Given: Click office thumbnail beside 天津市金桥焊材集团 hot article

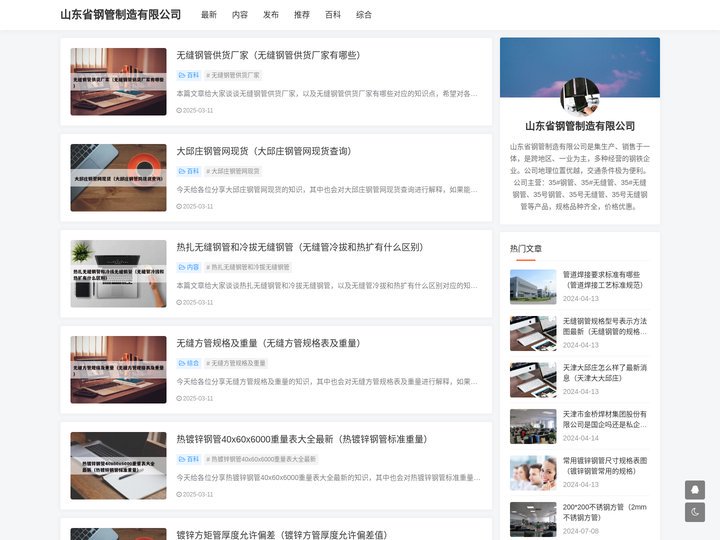Looking at the screenshot, I should coord(533,427).
